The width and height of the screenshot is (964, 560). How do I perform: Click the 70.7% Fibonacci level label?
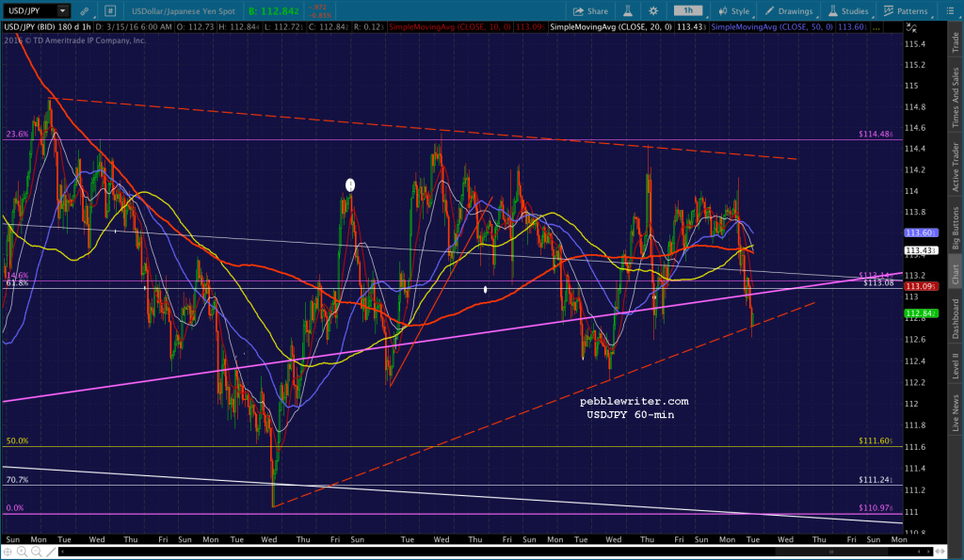click(17, 479)
